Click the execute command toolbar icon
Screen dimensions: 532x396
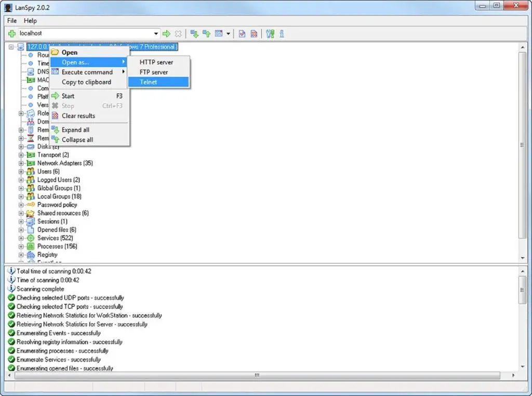pos(219,34)
